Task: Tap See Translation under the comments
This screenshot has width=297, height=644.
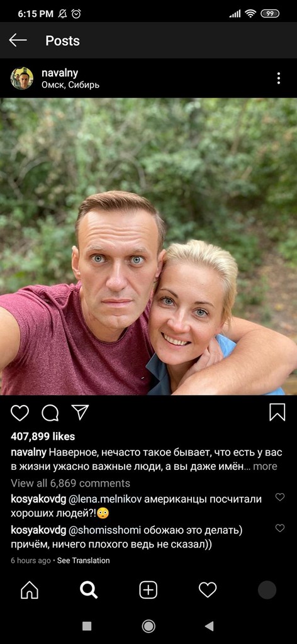Action: pyautogui.click(x=84, y=560)
